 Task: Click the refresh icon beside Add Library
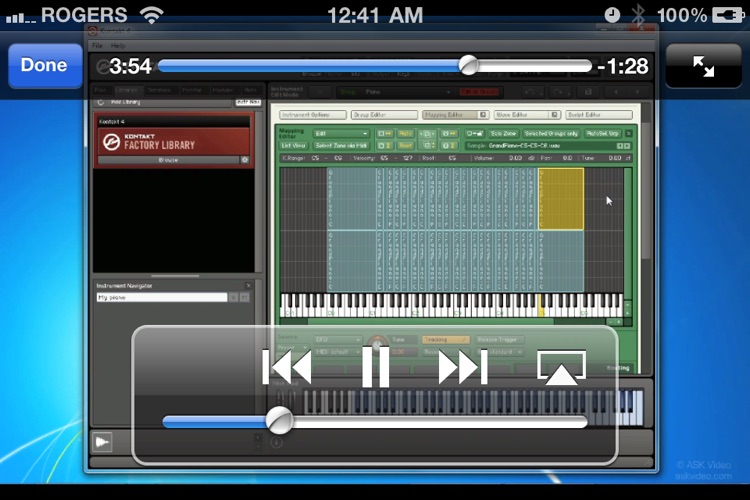click(x=100, y=102)
